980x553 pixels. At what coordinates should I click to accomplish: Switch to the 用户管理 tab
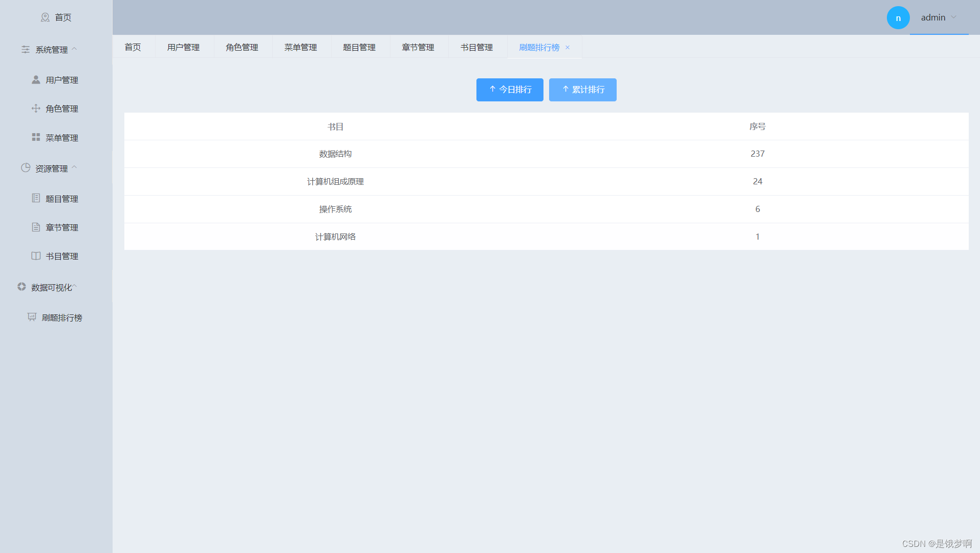click(x=184, y=47)
